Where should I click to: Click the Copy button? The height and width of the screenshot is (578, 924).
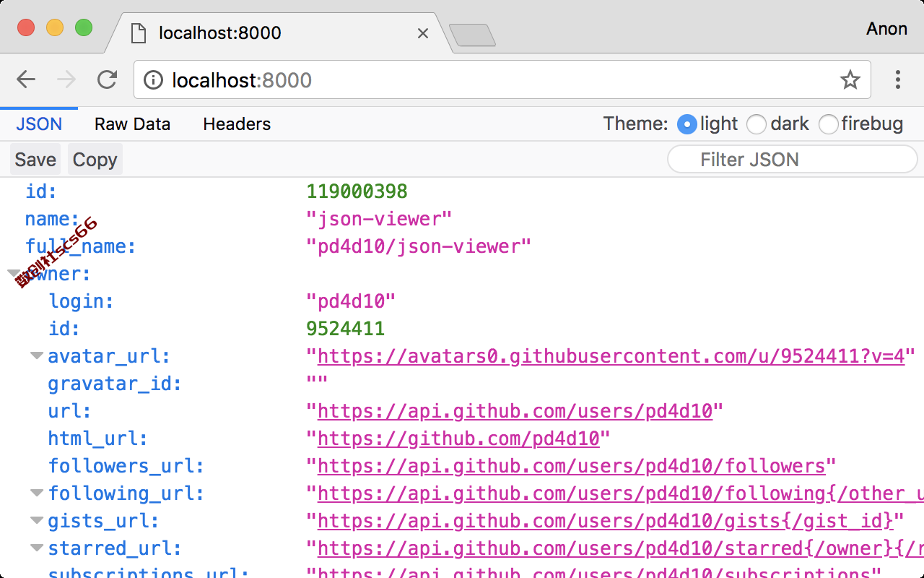point(95,160)
